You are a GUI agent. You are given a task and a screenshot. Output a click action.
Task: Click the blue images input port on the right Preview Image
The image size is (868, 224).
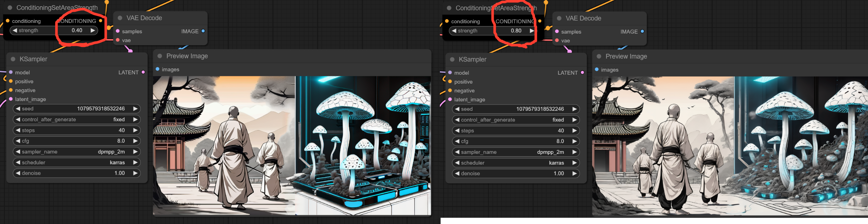point(596,70)
